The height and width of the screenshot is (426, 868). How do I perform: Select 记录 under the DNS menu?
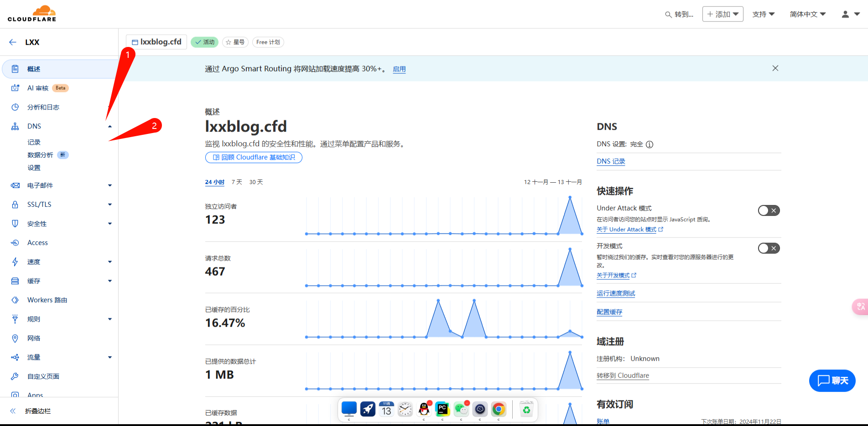34,143
